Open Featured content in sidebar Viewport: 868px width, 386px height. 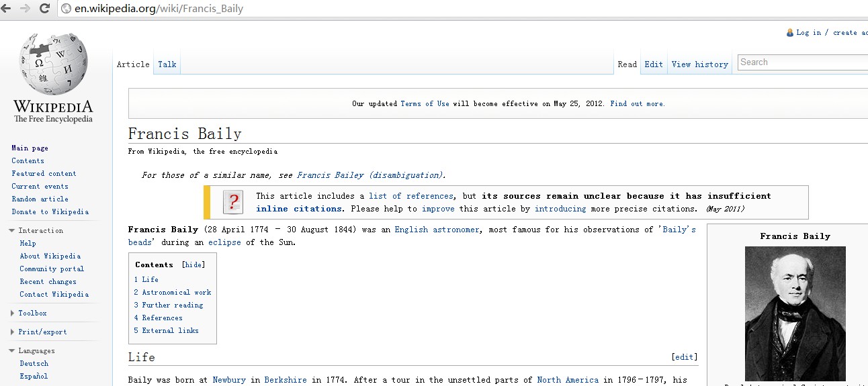click(44, 173)
